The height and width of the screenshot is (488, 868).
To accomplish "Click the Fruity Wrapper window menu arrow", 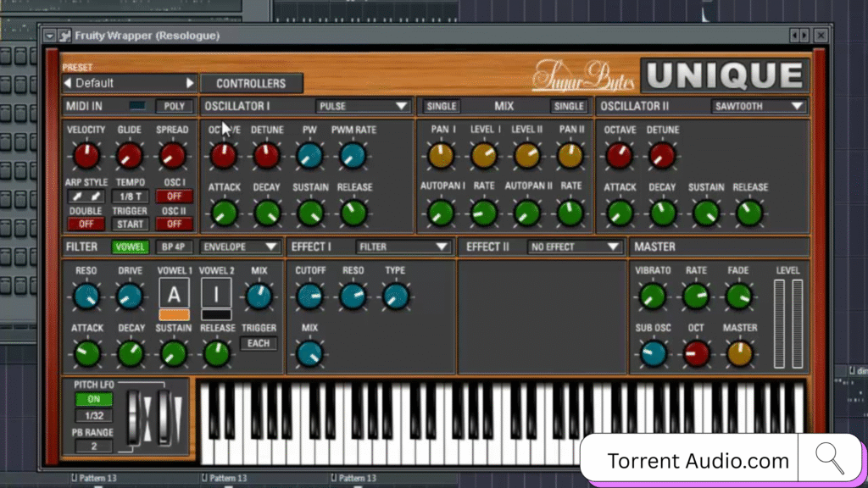I will click(x=50, y=36).
